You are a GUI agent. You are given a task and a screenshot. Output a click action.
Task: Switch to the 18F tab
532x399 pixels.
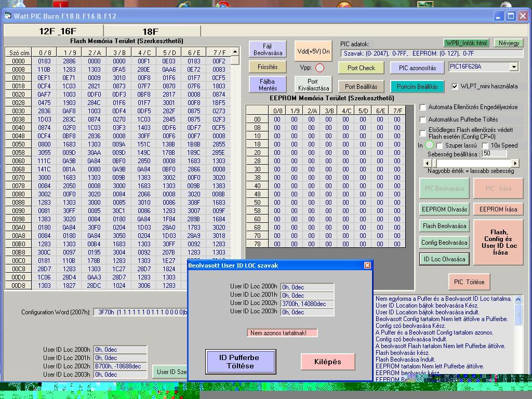tap(151, 31)
